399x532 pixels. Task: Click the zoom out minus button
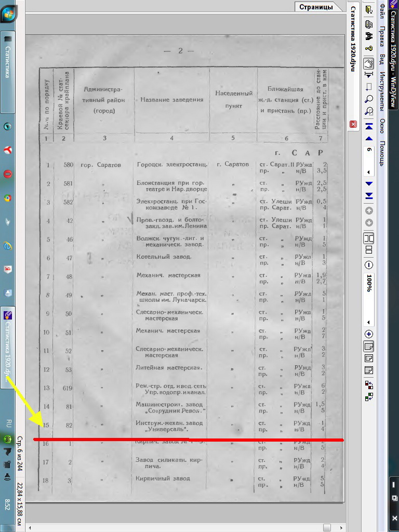tap(369, 264)
